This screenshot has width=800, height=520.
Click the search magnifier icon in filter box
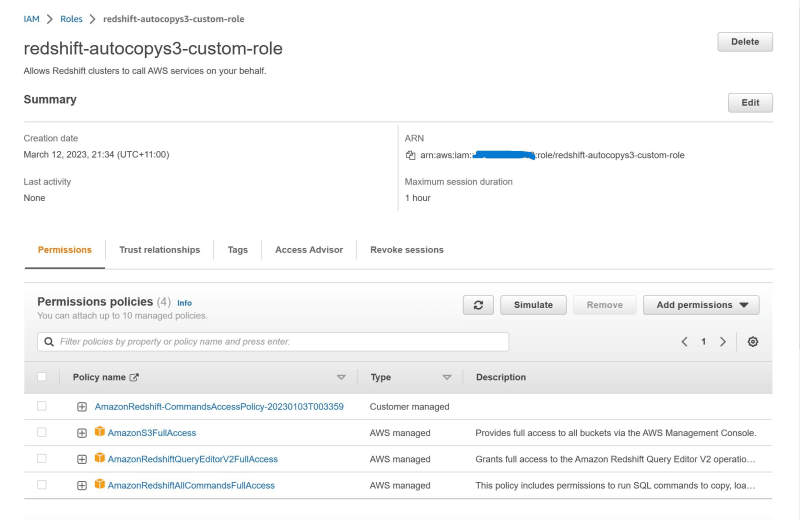tap(49, 342)
